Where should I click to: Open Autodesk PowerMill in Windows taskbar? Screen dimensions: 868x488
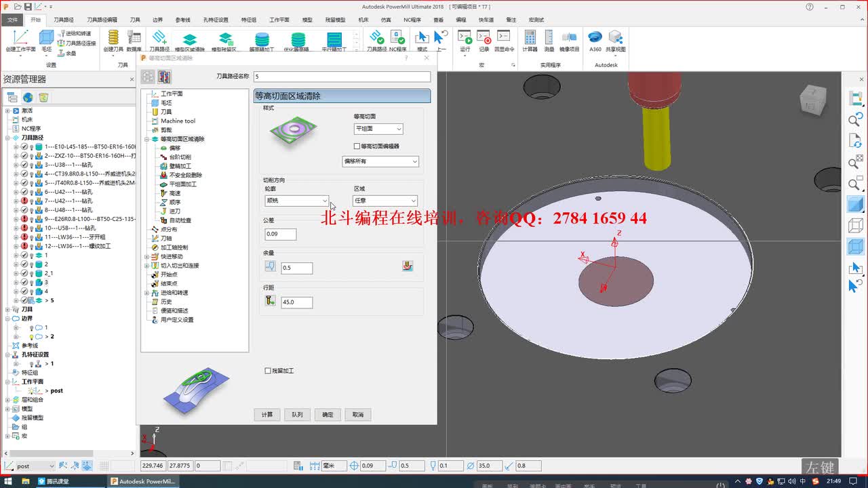click(143, 481)
